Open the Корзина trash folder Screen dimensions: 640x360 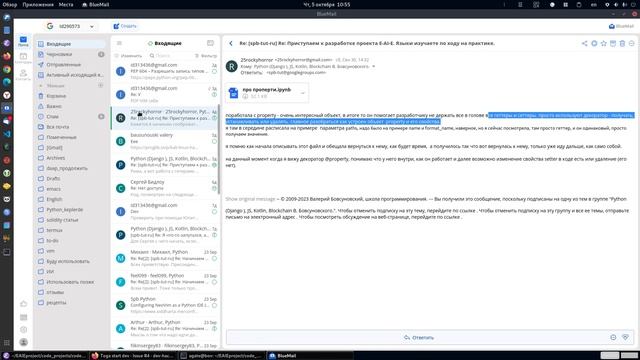[71, 96]
